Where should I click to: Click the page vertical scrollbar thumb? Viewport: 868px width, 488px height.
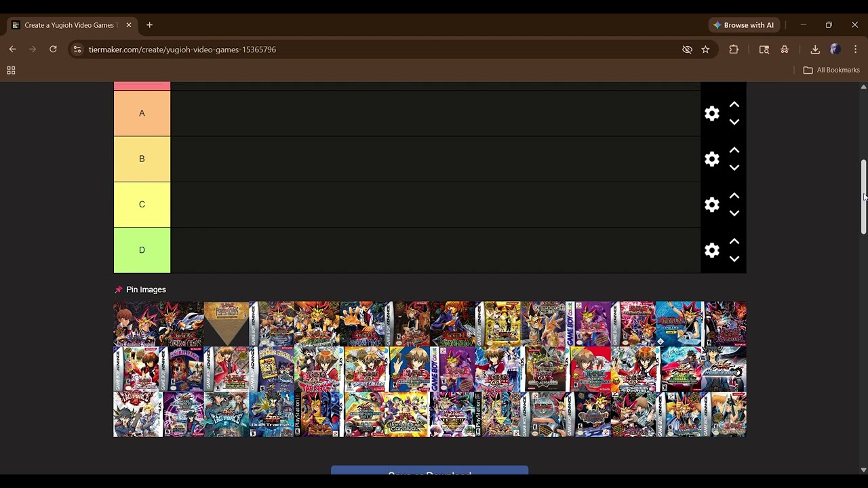[863, 197]
